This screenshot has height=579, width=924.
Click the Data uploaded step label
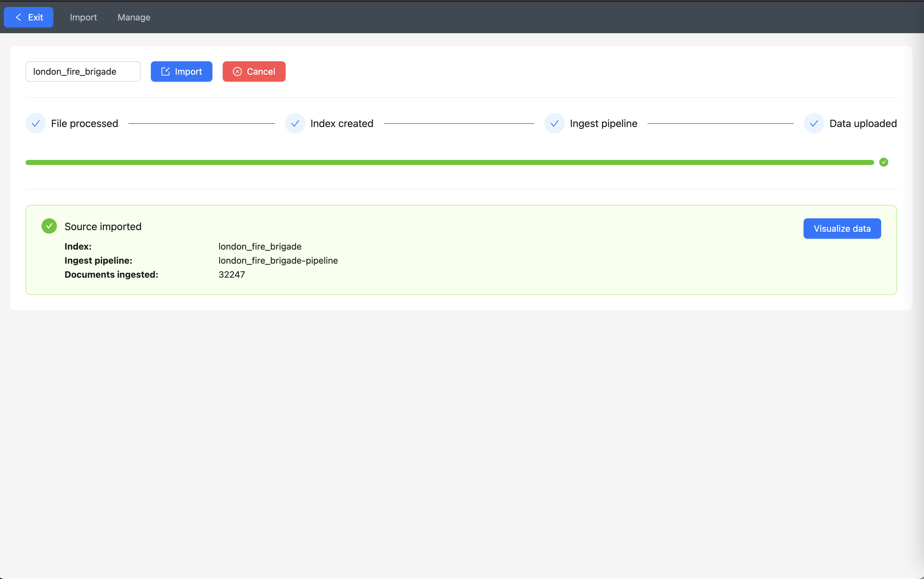tap(863, 123)
